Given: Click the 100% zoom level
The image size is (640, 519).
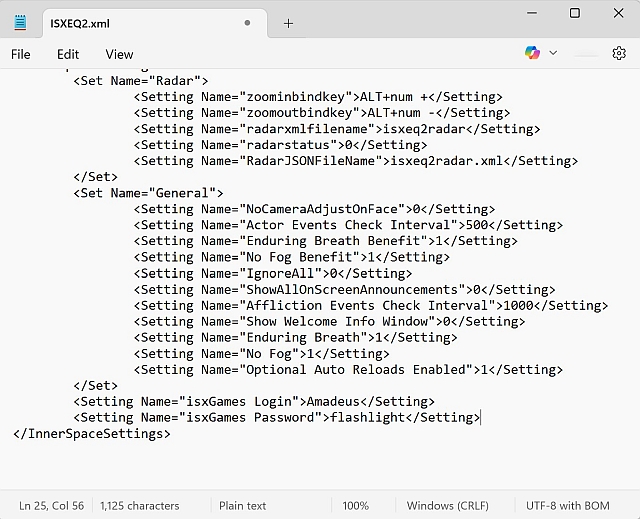Looking at the screenshot, I should click(355, 506).
